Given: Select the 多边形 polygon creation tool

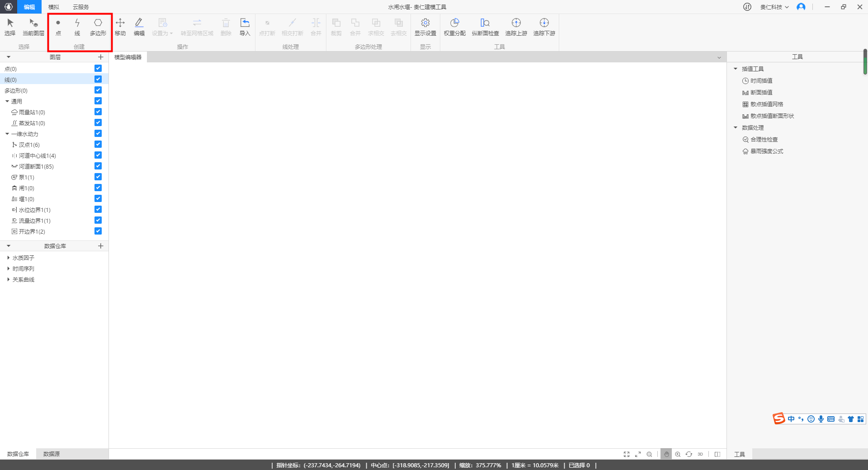Looking at the screenshot, I should coord(98,27).
